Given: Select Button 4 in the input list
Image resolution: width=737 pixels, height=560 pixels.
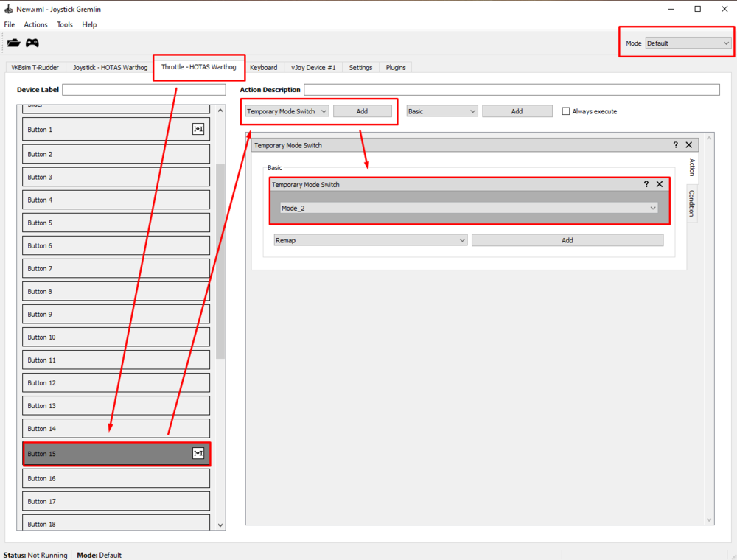Looking at the screenshot, I should click(116, 200).
